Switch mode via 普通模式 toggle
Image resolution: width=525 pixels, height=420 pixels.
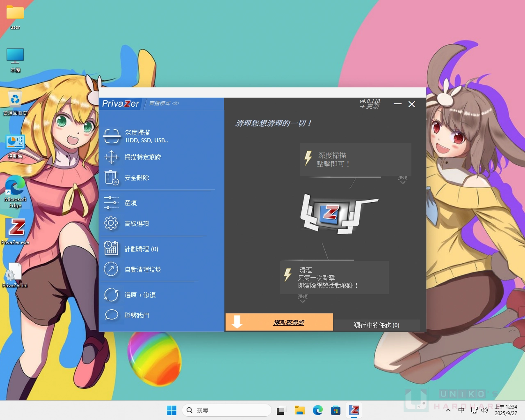164,103
